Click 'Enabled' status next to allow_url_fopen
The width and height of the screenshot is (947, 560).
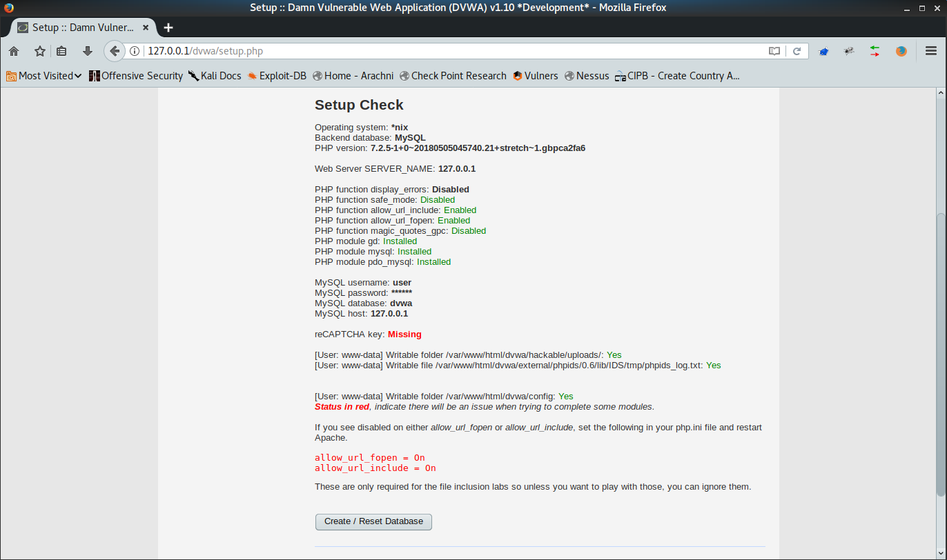tap(453, 221)
